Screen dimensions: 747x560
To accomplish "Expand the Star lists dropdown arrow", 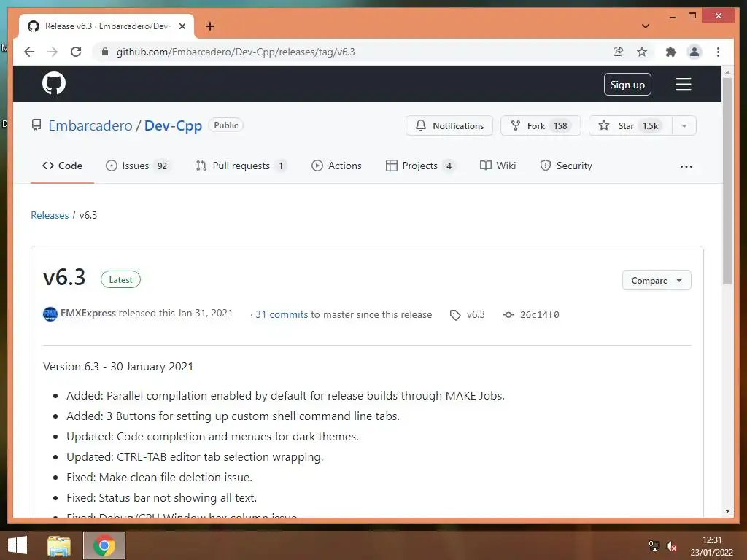I will point(684,125).
